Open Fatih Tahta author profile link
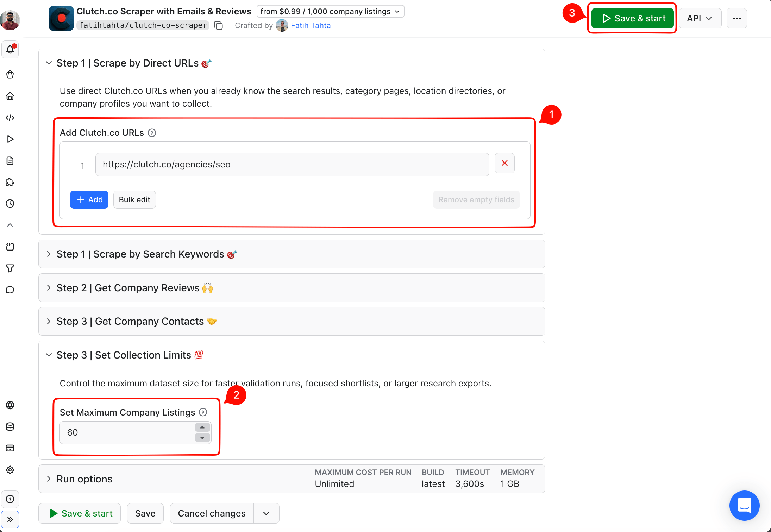This screenshot has width=771, height=532. (x=311, y=25)
